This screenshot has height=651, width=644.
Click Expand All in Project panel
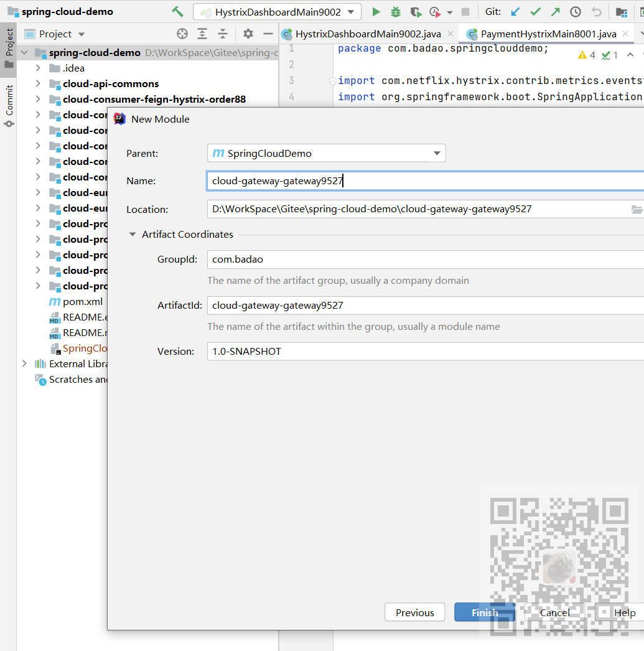point(202,34)
